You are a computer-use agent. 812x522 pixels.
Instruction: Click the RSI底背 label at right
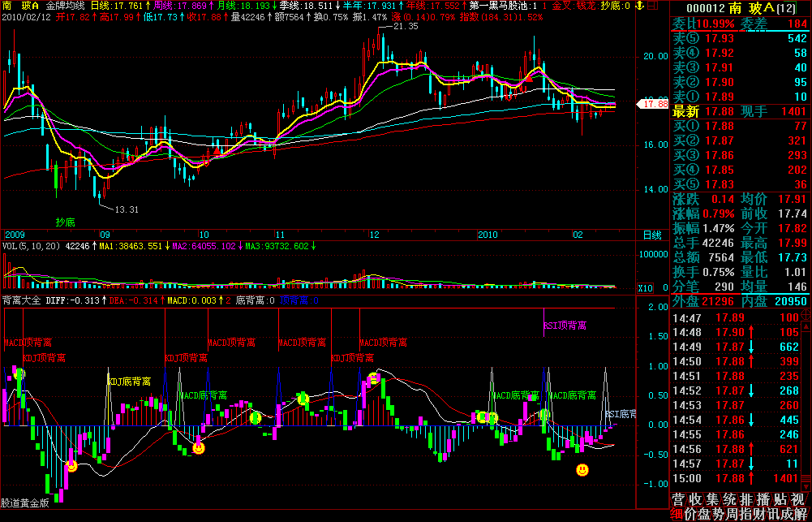point(621,414)
